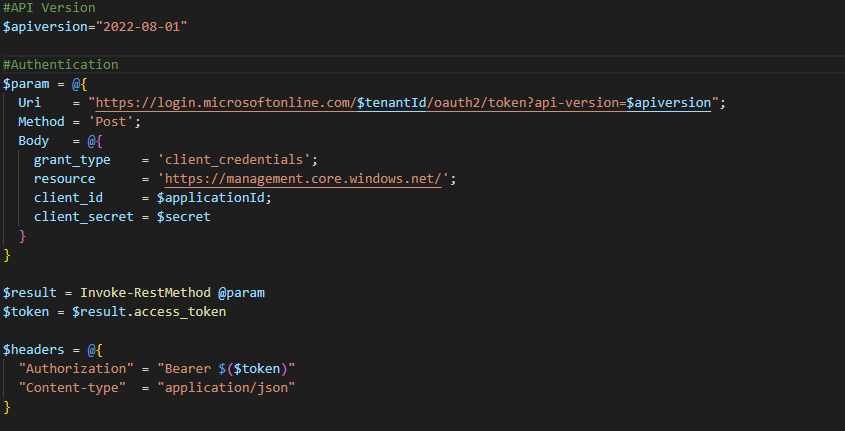The height and width of the screenshot is (431, 845).
Task: Click $tenantId inside the Uri string
Action: tap(391, 103)
